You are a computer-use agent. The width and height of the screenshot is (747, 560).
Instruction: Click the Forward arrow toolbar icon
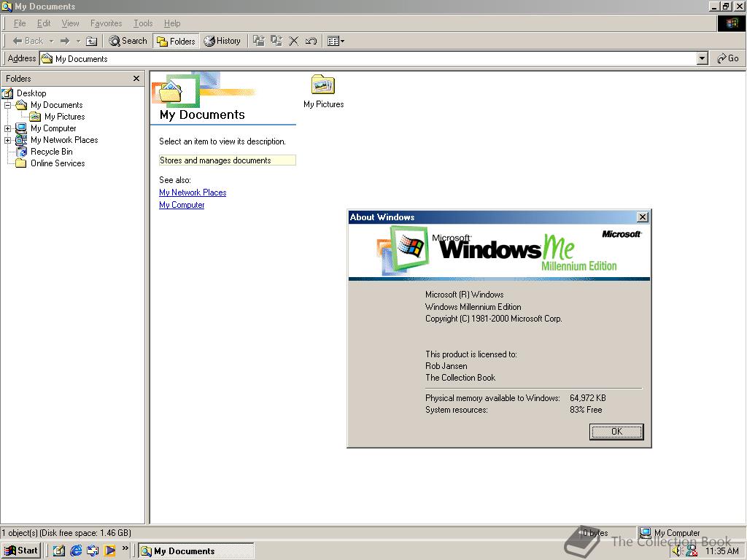click(65, 41)
